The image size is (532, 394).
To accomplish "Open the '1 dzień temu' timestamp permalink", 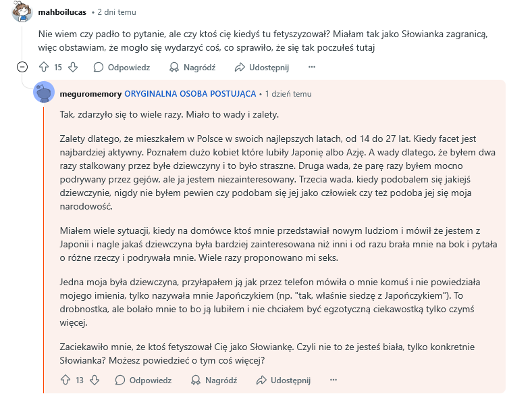I will [x=288, y=93].
